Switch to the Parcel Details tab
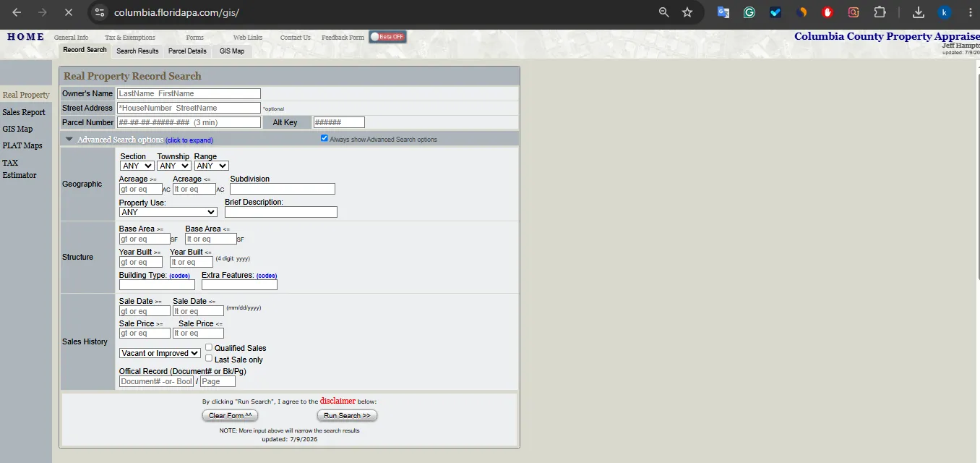The width and height of the screenshot is (980, 463). pos(187,51)
